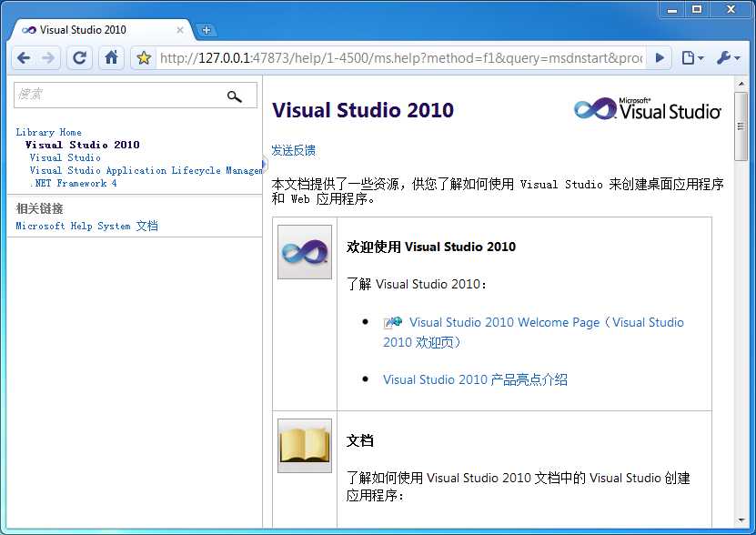Click the 发送反馈 feedback link

[x=293, y=150]
